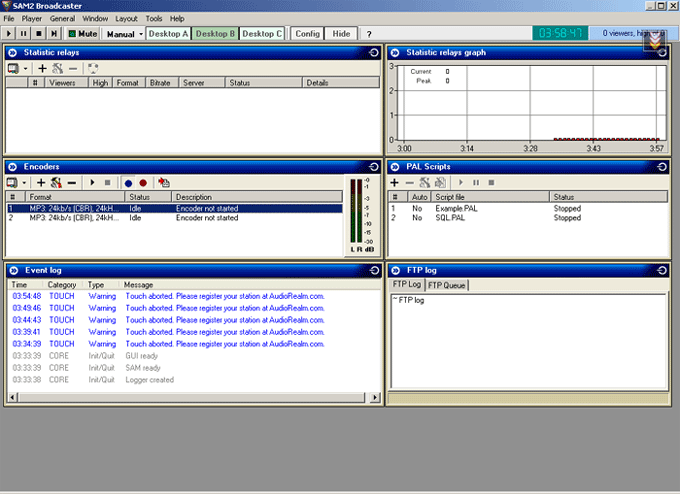Viewport: 680px width, 494px height.
Task: Click the '0 viewers' status label
Action: click(633, 33)
